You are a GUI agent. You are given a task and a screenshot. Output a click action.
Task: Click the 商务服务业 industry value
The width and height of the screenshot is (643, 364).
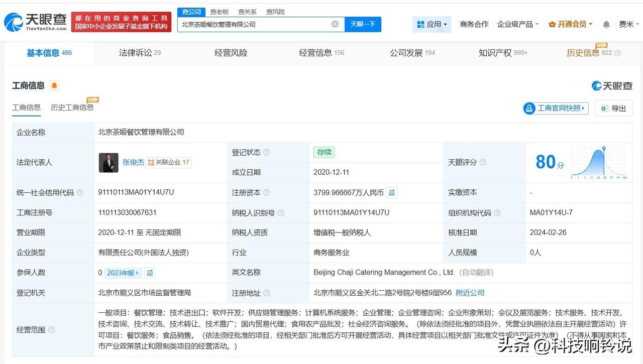click(x=332, y=253)
